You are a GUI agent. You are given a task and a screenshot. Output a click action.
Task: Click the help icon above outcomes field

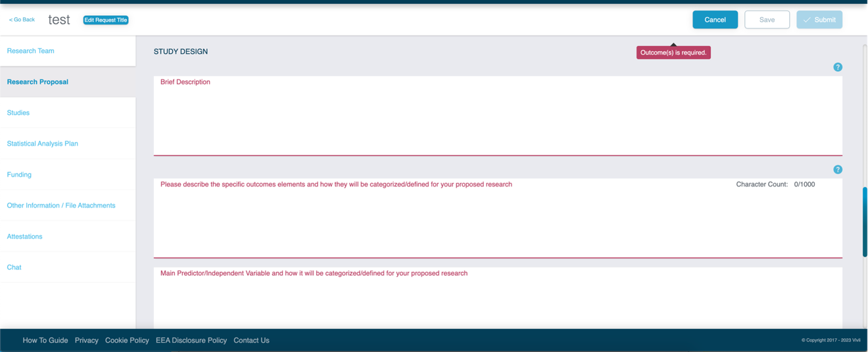click(838, 169)
